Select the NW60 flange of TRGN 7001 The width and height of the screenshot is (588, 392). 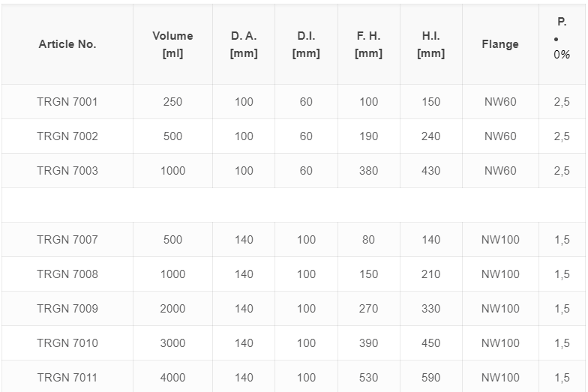pos(500,102)
